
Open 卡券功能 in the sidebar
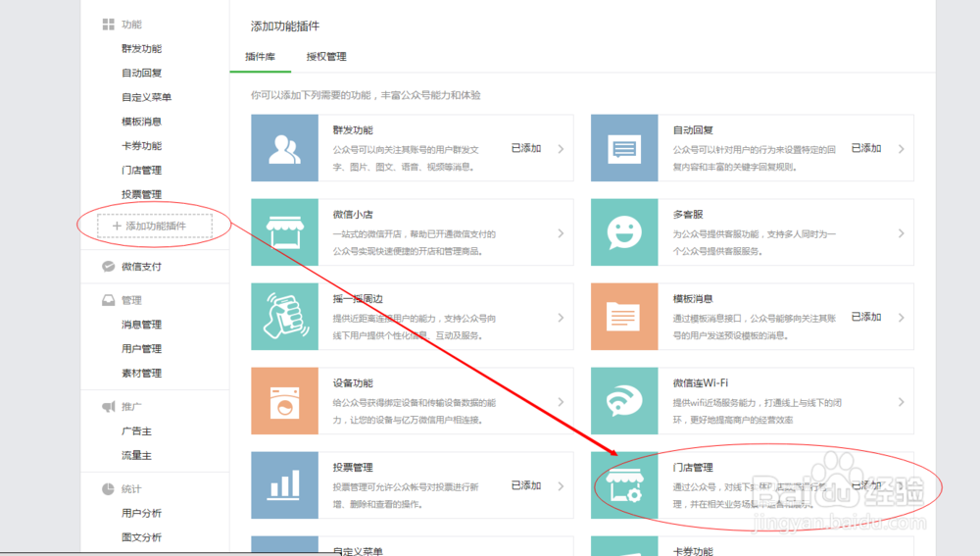(142, 146)
